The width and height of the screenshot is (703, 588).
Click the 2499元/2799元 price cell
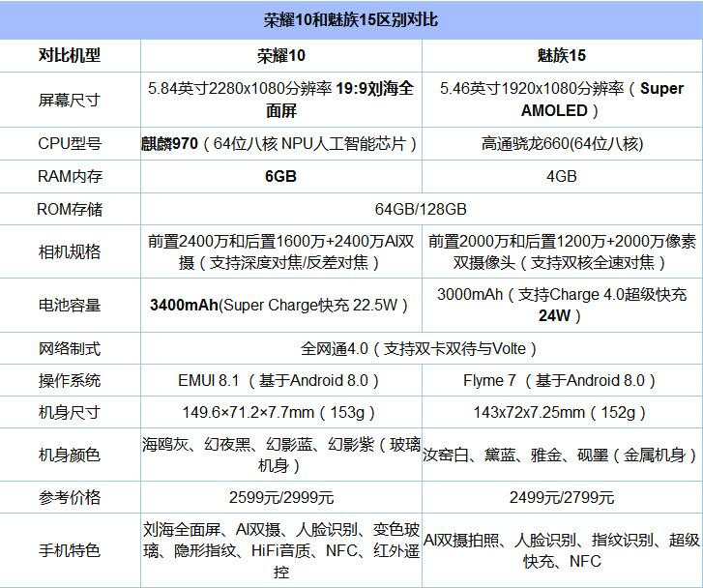point(562,497)
